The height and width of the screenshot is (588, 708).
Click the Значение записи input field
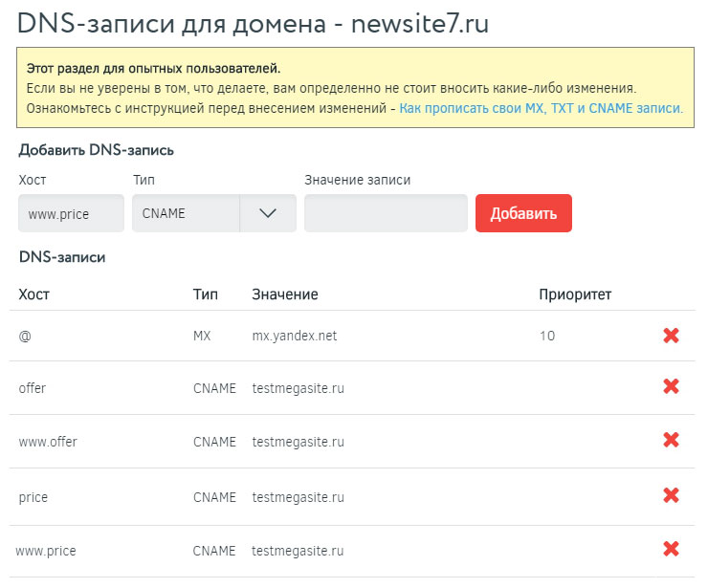[x=386, y=213]
